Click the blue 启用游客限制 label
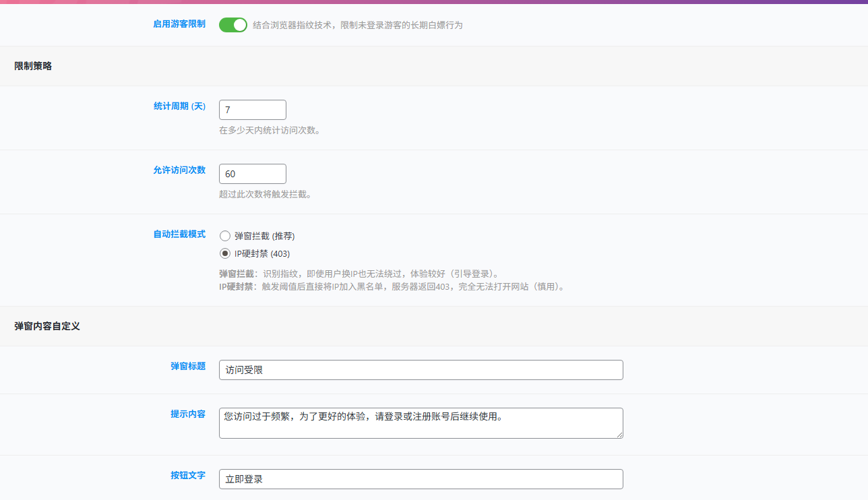 [179, 24]
